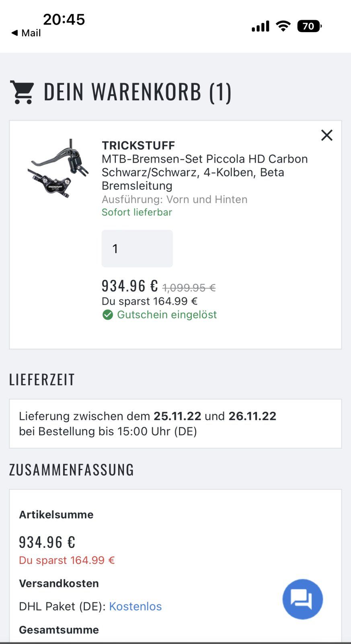The width and height of the screenshot is (351, 644).
Task: Open the TRICKSTUFF brand name
Action: [x=138, y=145]
